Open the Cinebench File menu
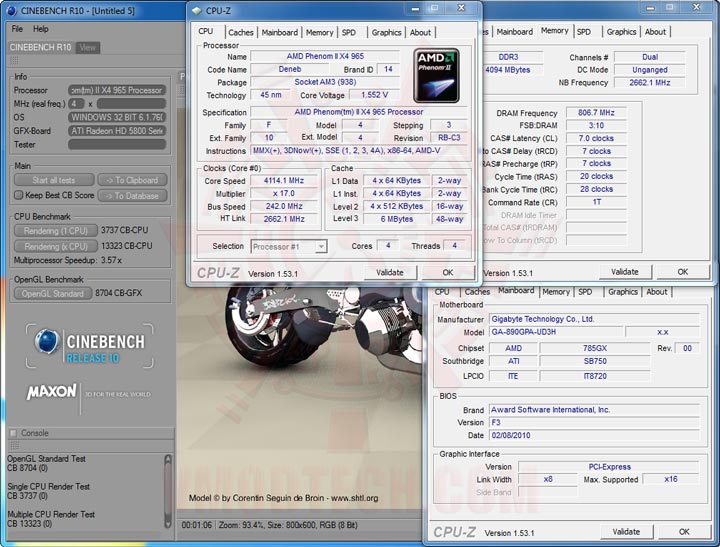The height and width of the screenshot is (547, 720). 17,29
